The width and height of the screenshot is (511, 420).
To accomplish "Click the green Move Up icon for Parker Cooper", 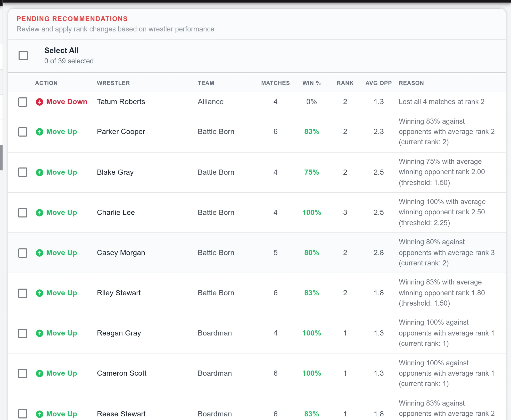I will 39,132.
